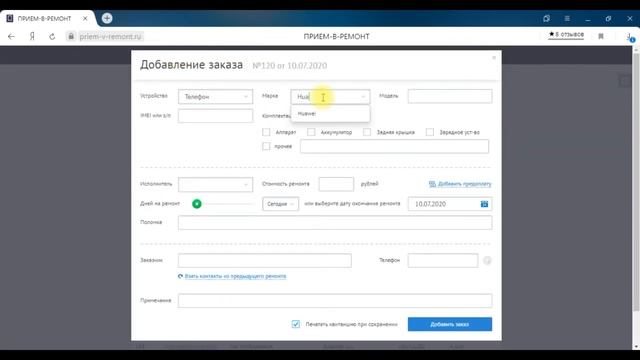Focus the IMEI или s/n field
This screenshot has width=640, height=360.
coord(216,116)
